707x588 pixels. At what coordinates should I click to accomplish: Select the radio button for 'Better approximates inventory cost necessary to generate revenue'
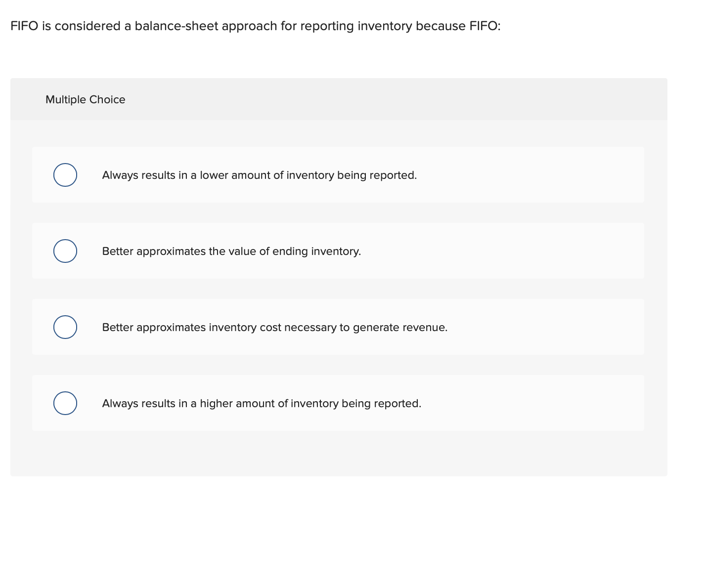[65, 327]
